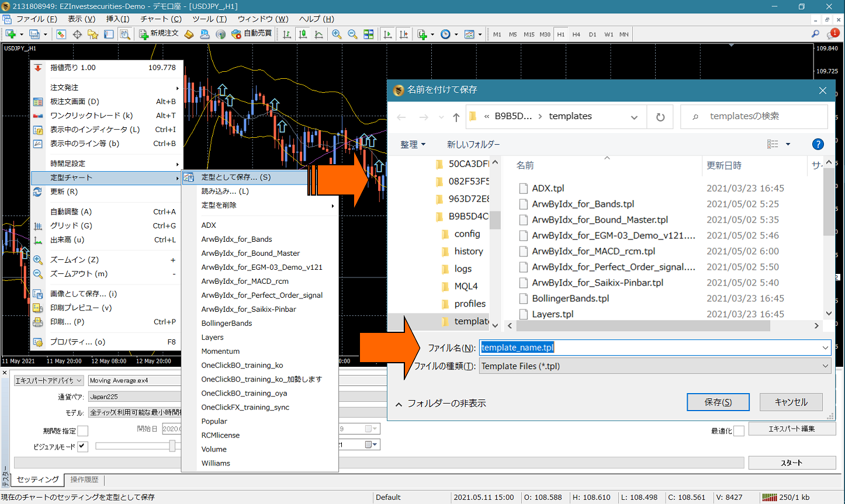The image size is (845, 504).
Task: Uncheck the ビジュアルモード checkbox
Action: coord(83,447)
